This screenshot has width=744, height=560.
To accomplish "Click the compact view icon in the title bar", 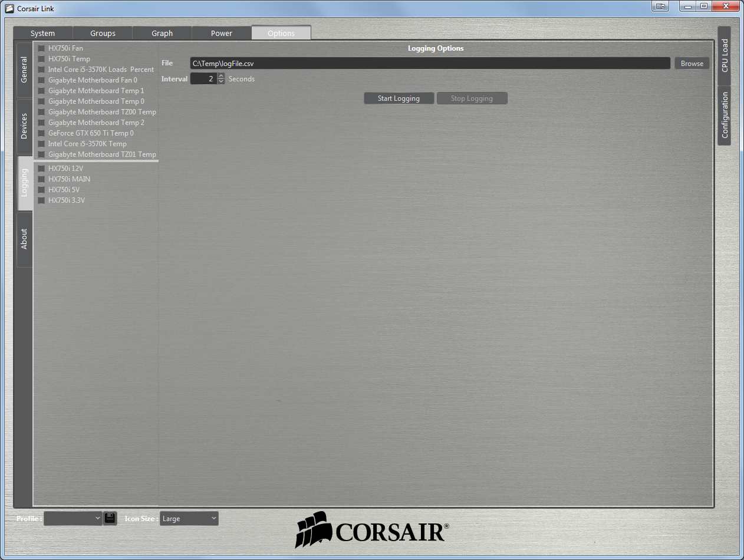I will click(x=660, y=6).
